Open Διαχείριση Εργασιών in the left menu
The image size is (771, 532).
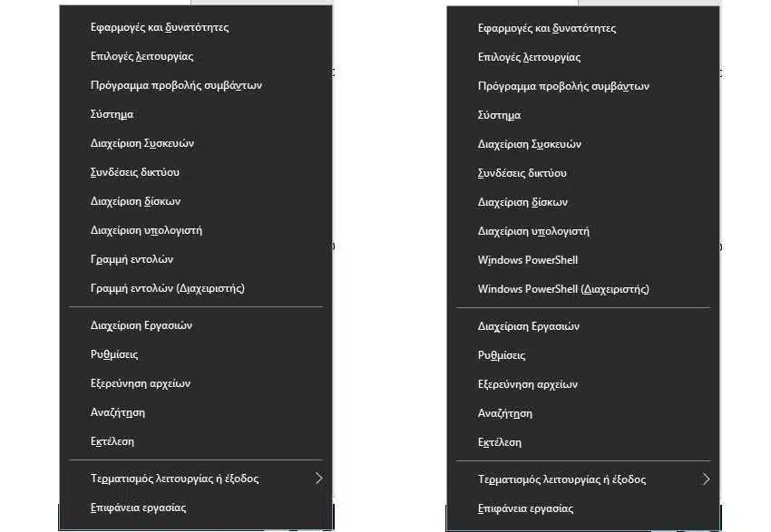pyautogui.click(x=196, y=325)
